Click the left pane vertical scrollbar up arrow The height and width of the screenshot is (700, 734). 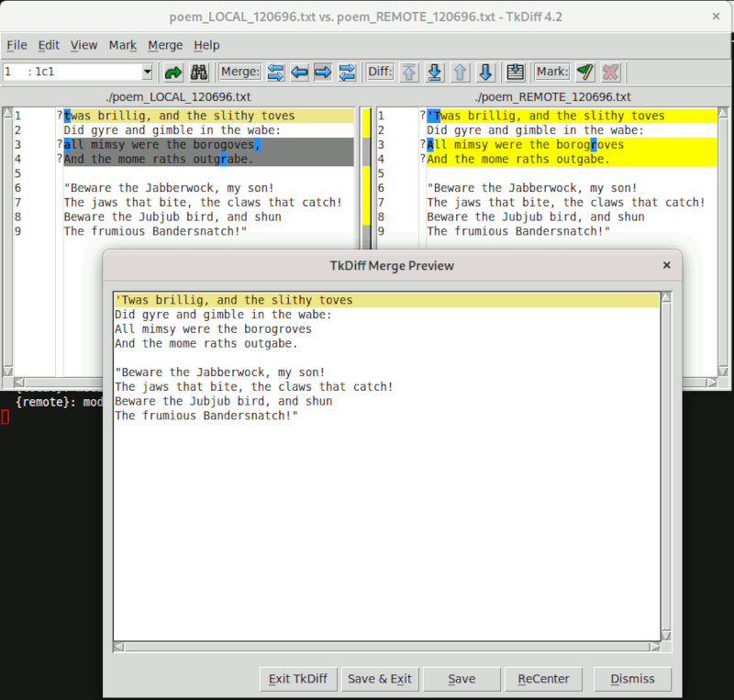coord(8,112)
